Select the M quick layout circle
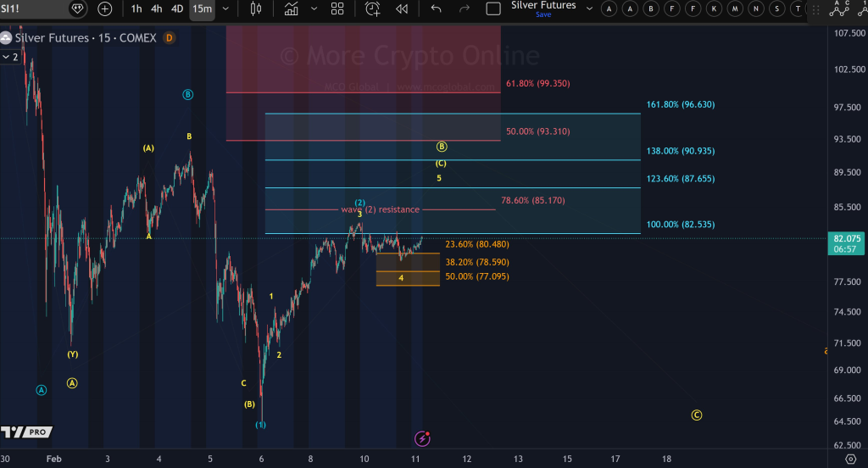The height and width of the screenshot is (468, 868). [735, 8]
